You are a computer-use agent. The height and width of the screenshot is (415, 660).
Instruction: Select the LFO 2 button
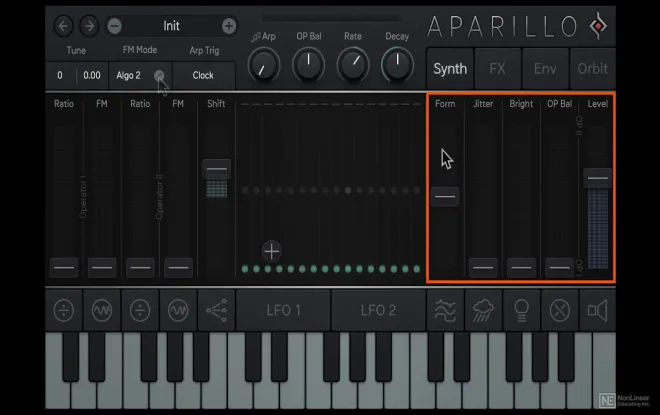[378, 311]
